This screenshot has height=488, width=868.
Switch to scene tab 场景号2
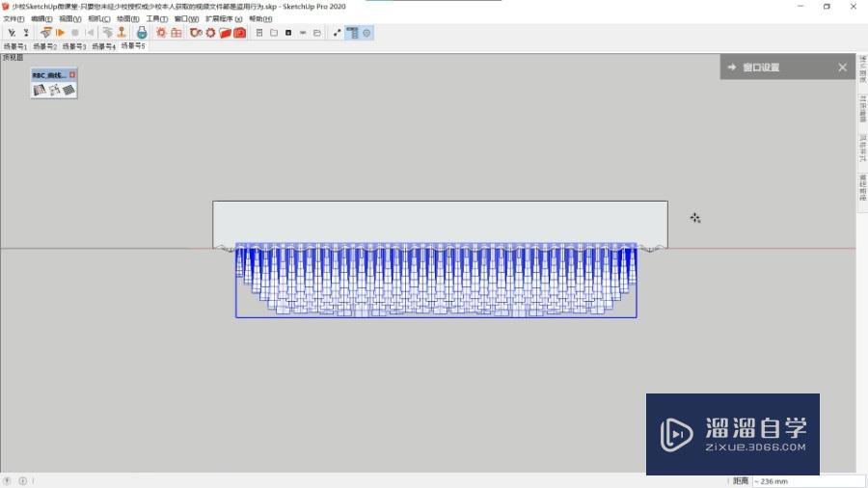pos(44,46)
